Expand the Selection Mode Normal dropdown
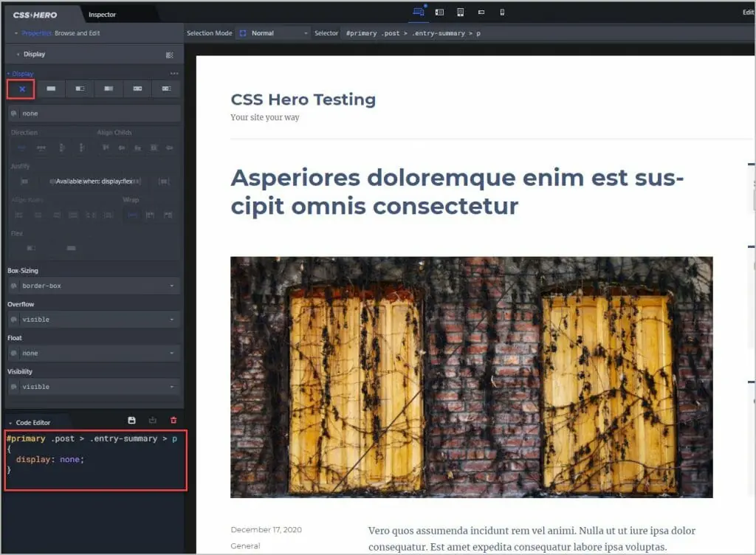 273,33
